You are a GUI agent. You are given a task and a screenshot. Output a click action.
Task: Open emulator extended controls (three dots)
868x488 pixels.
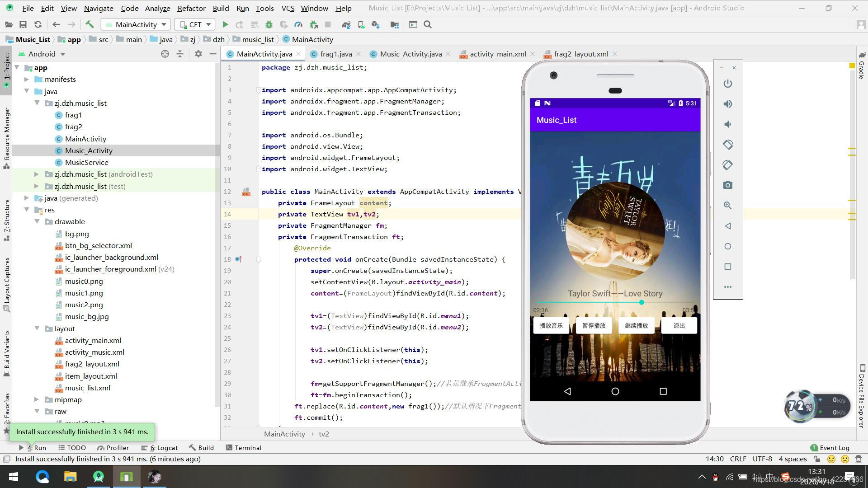(x=727, y=287)
